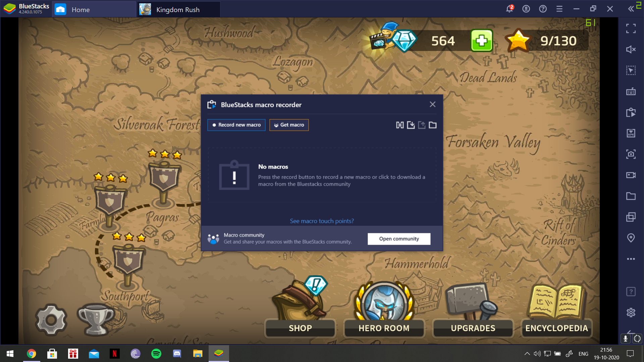This screenshot has height=362, width=644.
Task: Click See macro touch points link
Action: click(322, 221)
